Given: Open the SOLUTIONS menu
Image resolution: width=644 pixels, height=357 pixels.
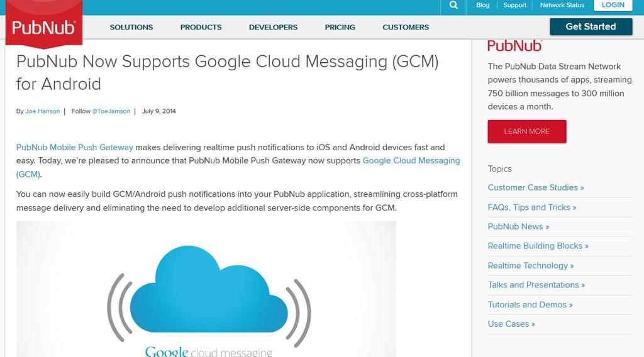Looking at the screenshot, I should 131,27.
